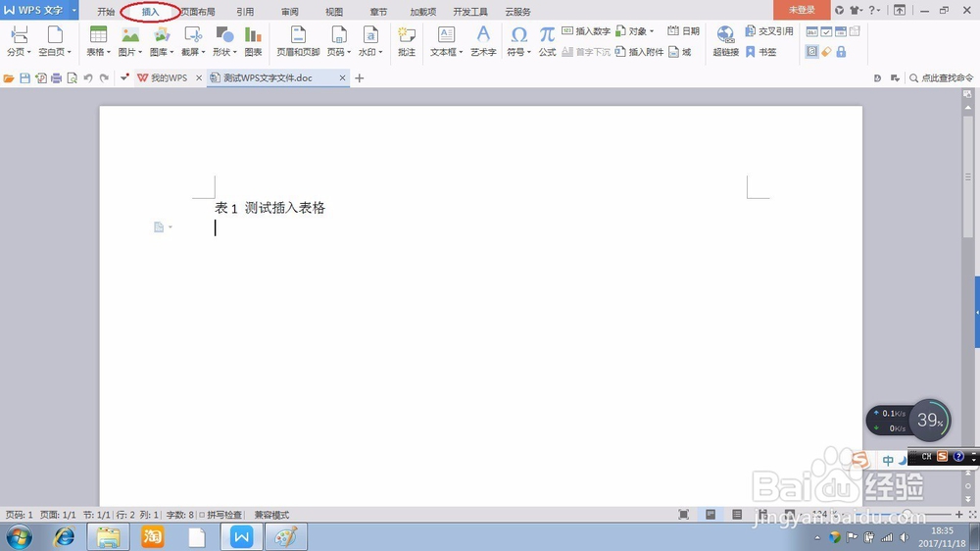Screen dimensions: 980x551
Task: Expand the 表格 dropdown arrow
Action: pos(109,53)
